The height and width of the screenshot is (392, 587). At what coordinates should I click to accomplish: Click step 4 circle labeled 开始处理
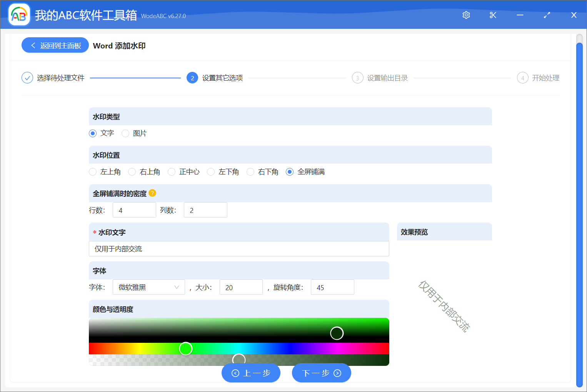pyautogui.click(x=523, y=77)
